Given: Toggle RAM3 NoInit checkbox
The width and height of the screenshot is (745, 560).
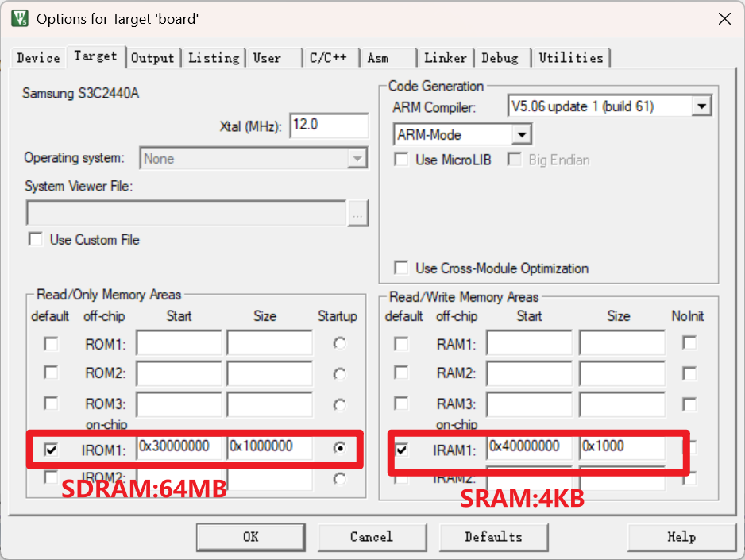Looking at the screenshot, I should pos(689,404).
